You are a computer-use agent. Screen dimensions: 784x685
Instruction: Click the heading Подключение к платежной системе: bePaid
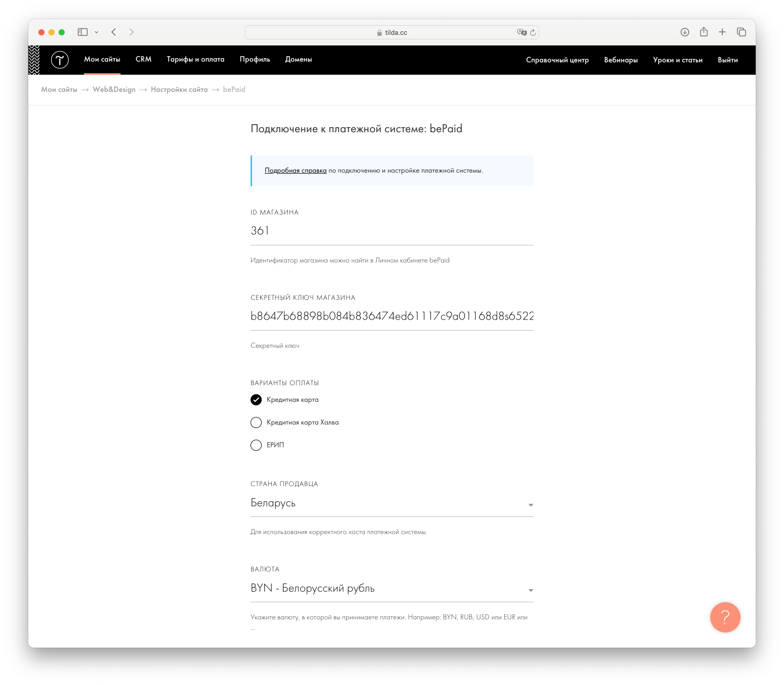click(356, 129)
